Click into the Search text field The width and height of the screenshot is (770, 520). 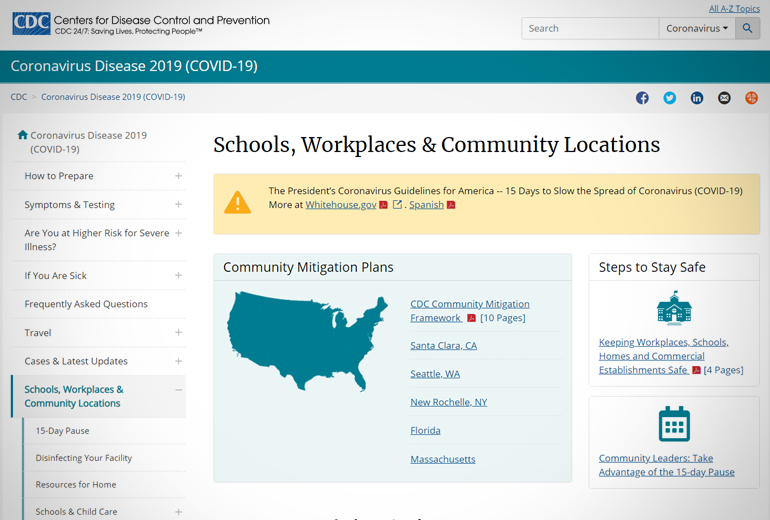pos(589,28)
